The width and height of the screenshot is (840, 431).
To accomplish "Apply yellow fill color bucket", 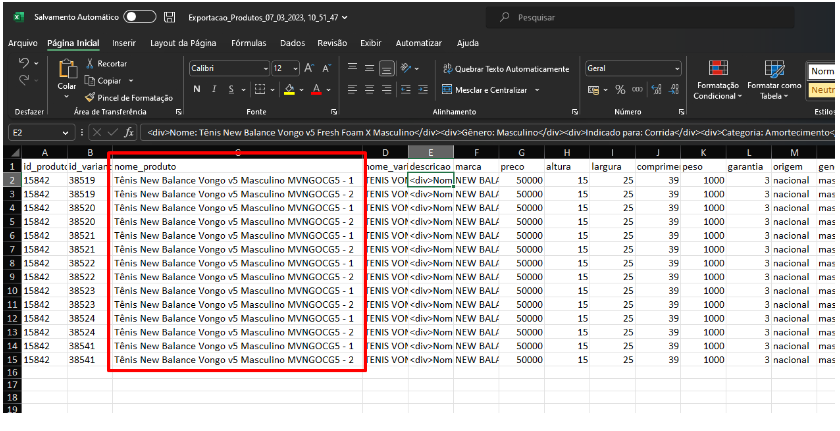I will [289, 89].
